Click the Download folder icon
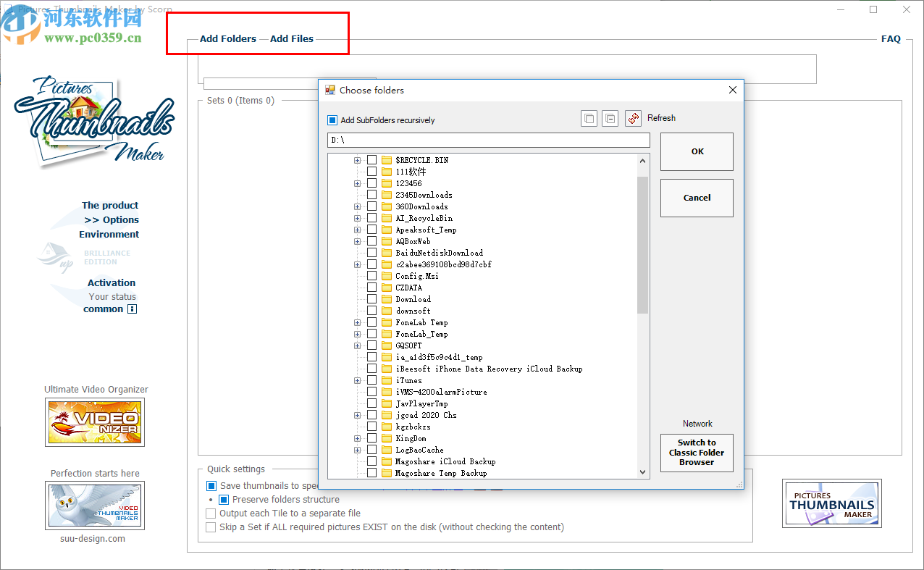924x570 pixels. 387,299
